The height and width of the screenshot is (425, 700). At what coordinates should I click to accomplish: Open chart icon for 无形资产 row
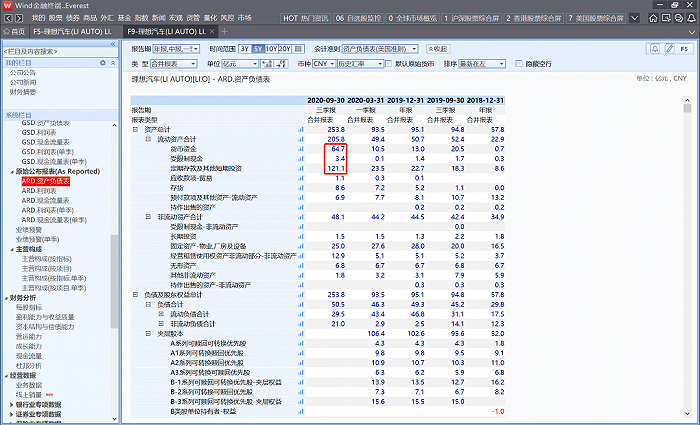tap(300, 266)
